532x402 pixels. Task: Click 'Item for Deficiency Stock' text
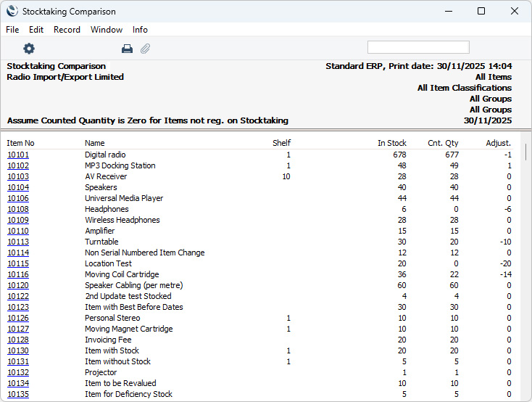click(x=128, y=394)
